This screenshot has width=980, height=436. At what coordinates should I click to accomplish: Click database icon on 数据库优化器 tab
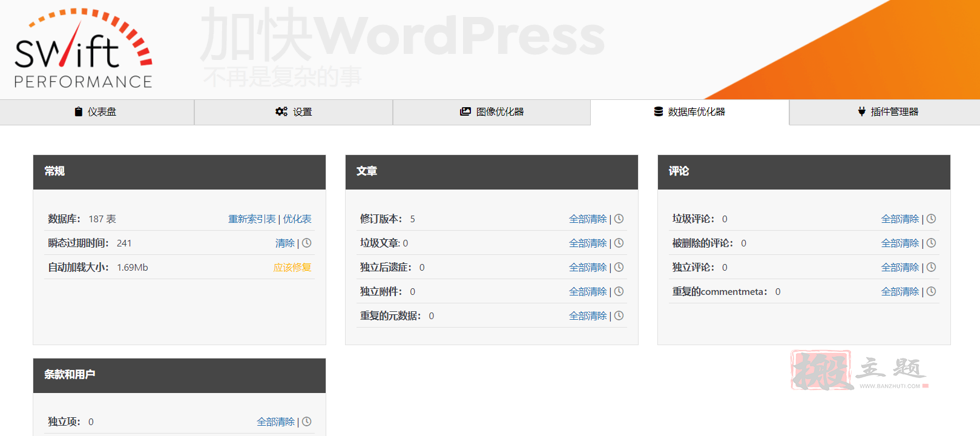[658, 111]
